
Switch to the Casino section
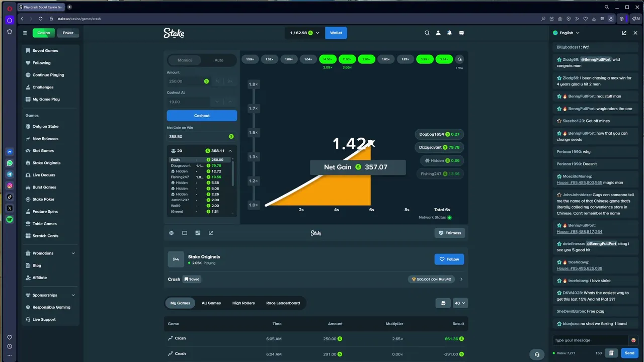44,33
